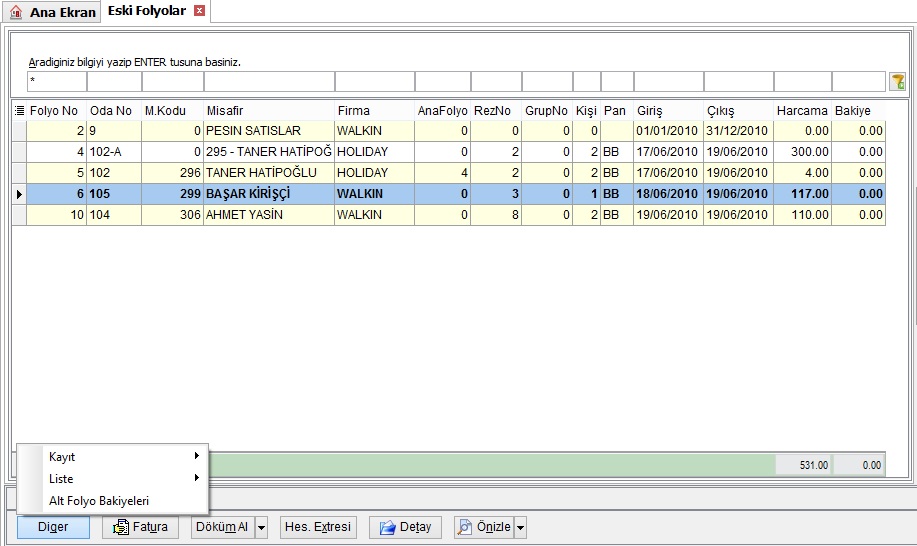This screenshot has width=917, height=546.
Task: Click the filter funnel icon
Action: (x=897, y=82)
